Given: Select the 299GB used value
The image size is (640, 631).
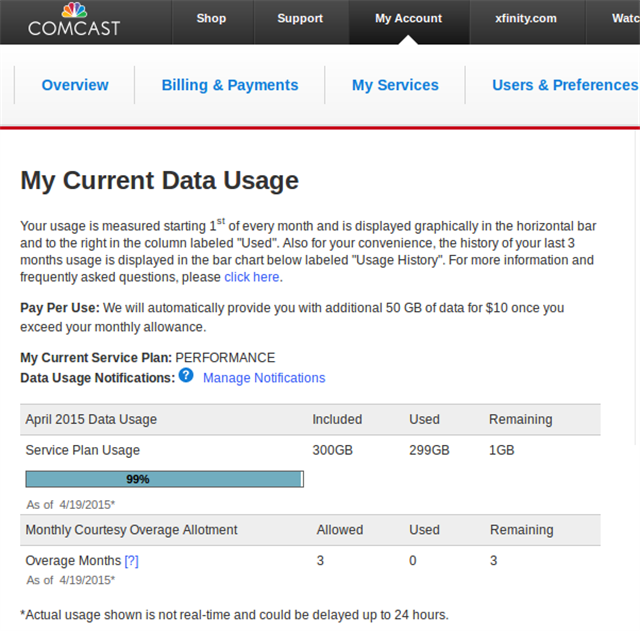Looking at the screenshot, I should click(x=429, y=450).
